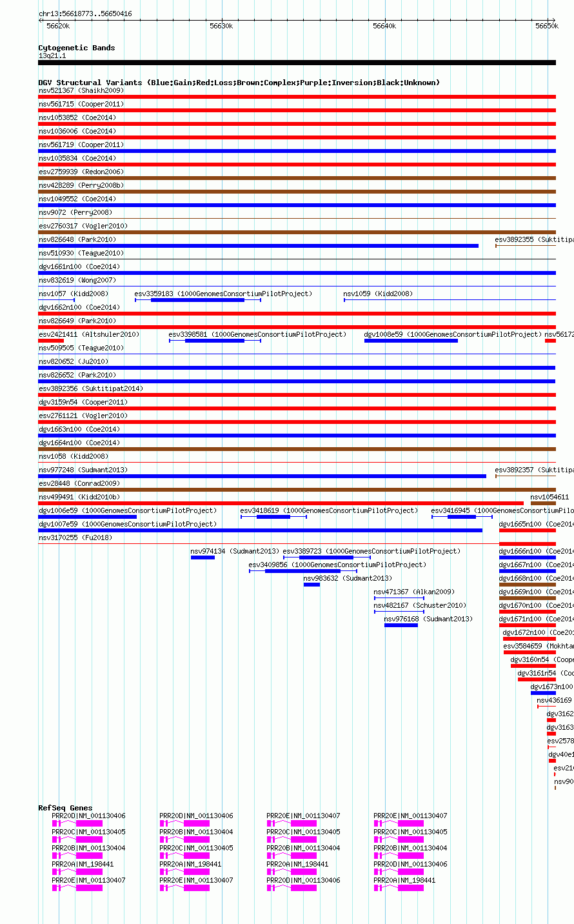This screenshot has width=574, height=924.
Task: Open variant esv3409856 label
Action: tap(338, 565)
